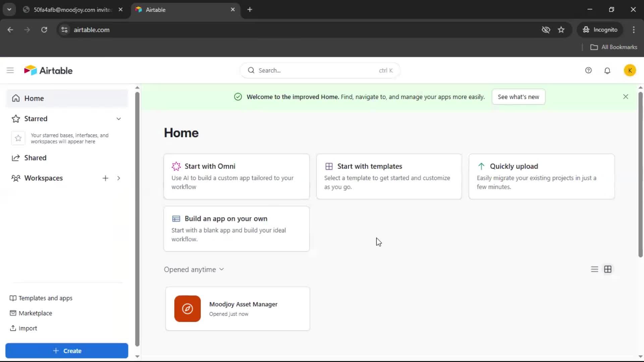Click the blue Create button
This screenshot has height=362, width=644.
[67, 351]
